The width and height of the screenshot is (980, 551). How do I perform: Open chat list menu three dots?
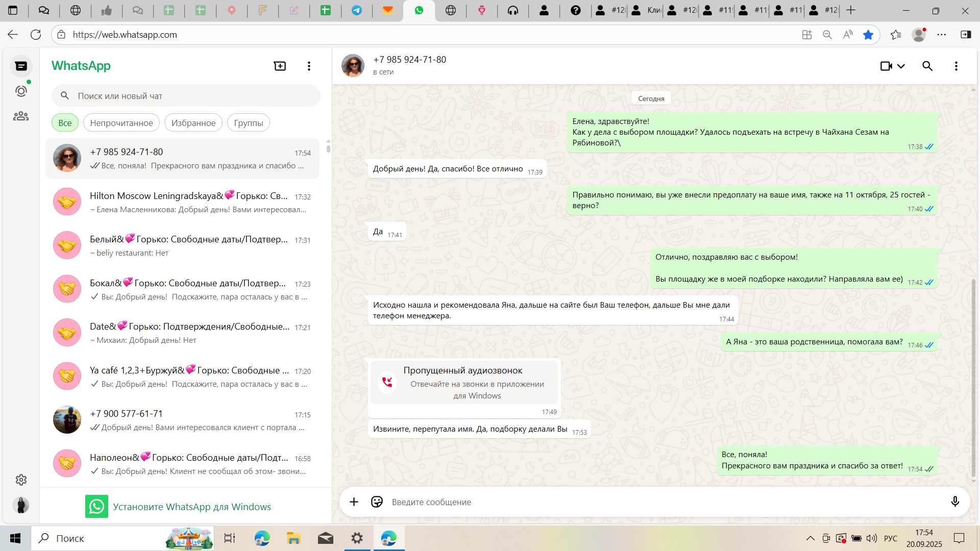point(309,66)
